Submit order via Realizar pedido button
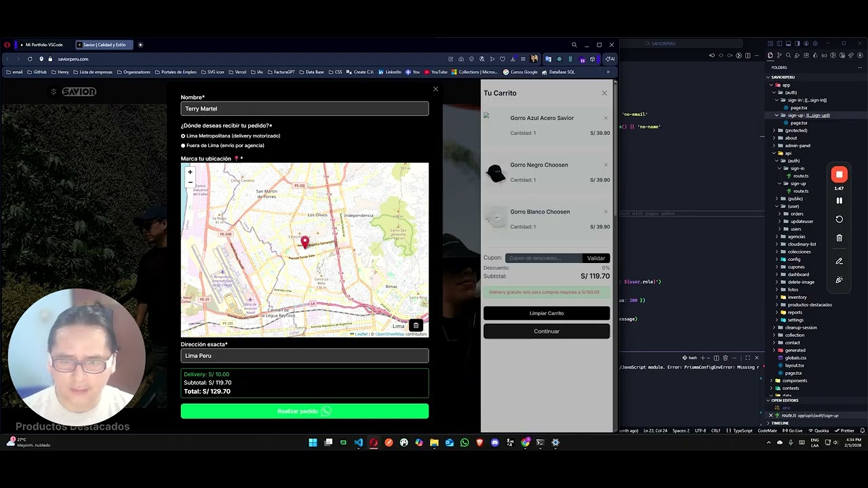Viewport: 868px width, 488px height. click(x=304, y=411)
